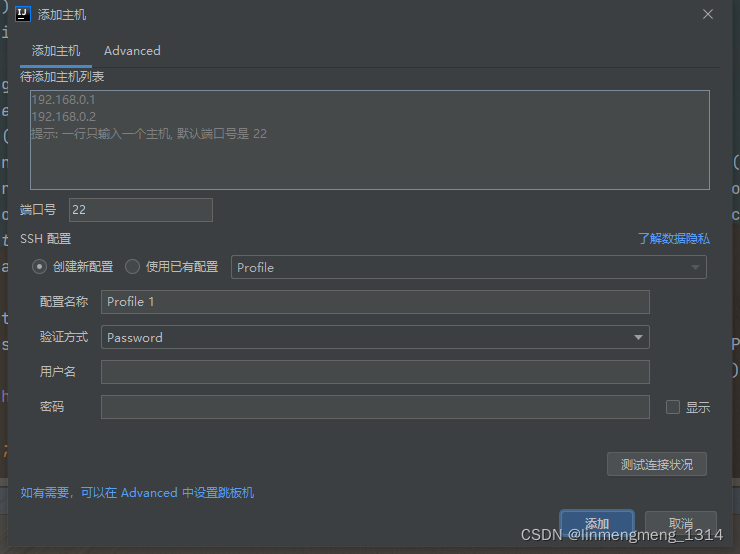Screen dimensions: 740x554
Task: Open the Advanced 跳板机 settings link
Action: (137, 493)
